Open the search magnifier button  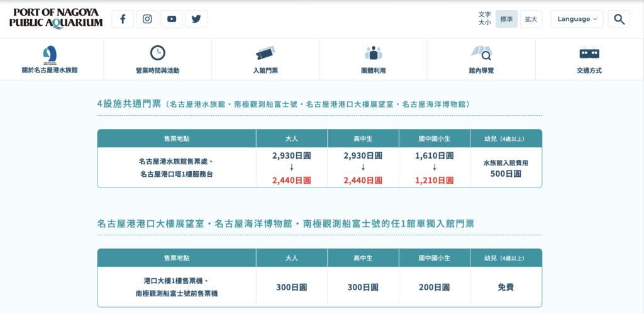(x=619, y=19)
